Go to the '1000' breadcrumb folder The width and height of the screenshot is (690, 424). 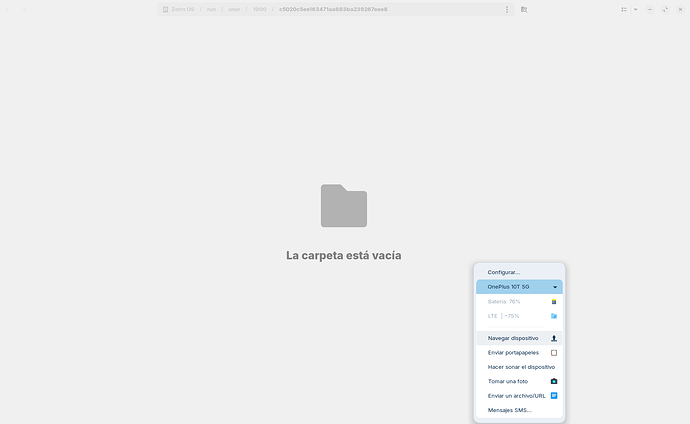tap(260, 9)
